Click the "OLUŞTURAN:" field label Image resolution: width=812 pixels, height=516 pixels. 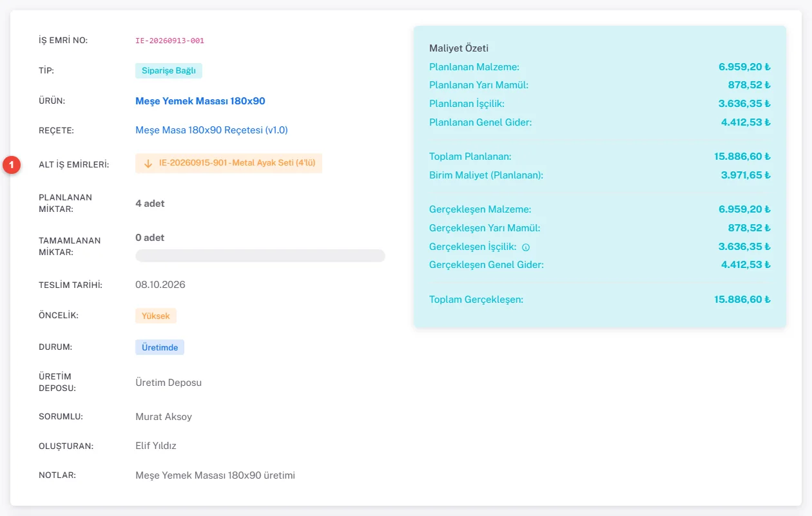click(66, 446)
